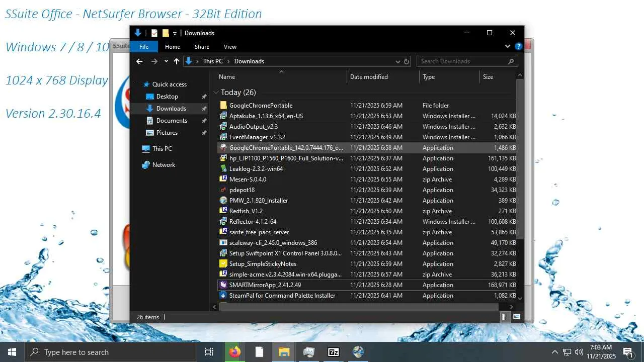Image resolution: width=644 pixels, height=362 pixels.
Task: Open Task View from the taskbar
Action: pos(209,352)
